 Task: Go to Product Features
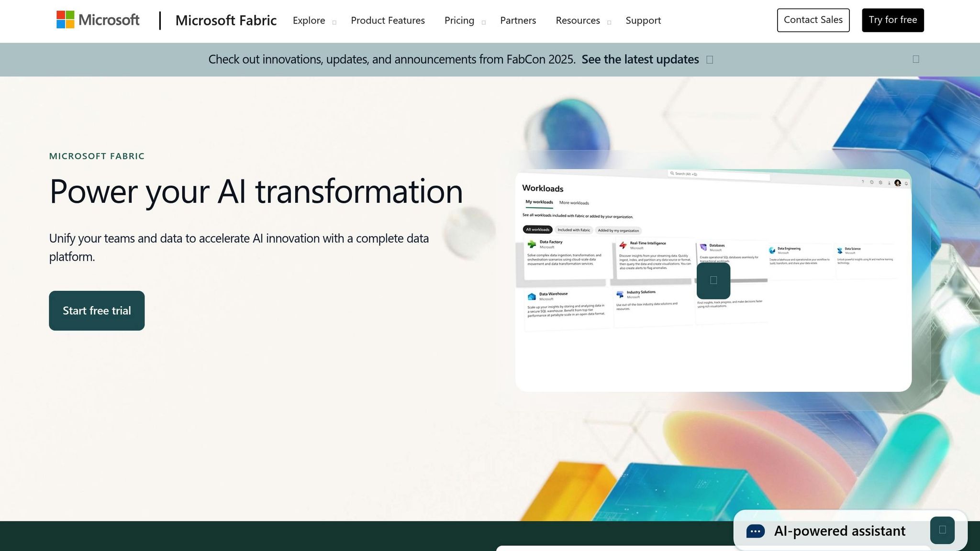[388, 21]
